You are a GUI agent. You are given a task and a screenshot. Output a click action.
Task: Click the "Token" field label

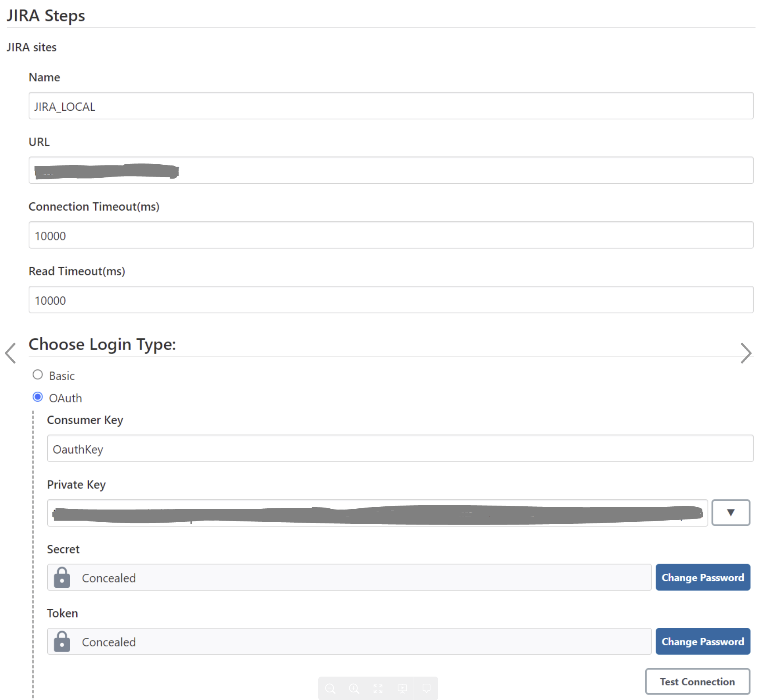pyautogui.click(x=63, y=613)
